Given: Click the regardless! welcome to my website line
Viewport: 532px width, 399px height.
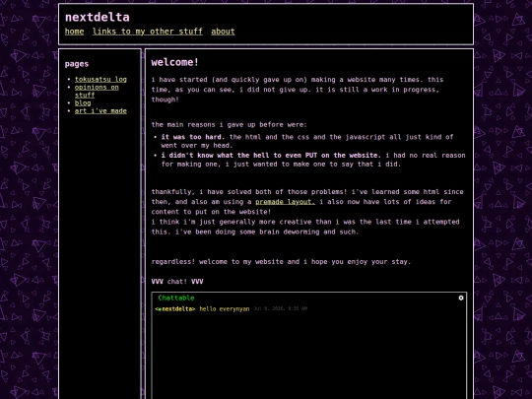Looking at the screenshot, I should click(281, 262).
